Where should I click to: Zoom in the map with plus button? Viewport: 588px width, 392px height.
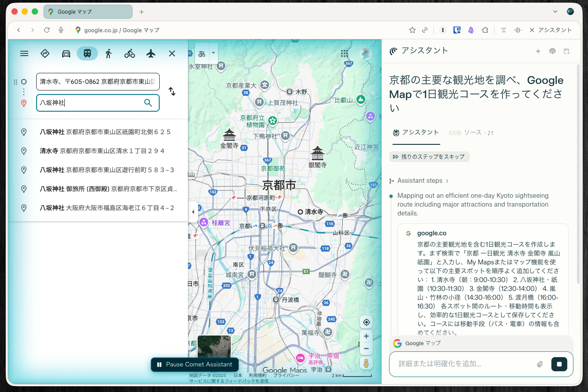point(366,336)
